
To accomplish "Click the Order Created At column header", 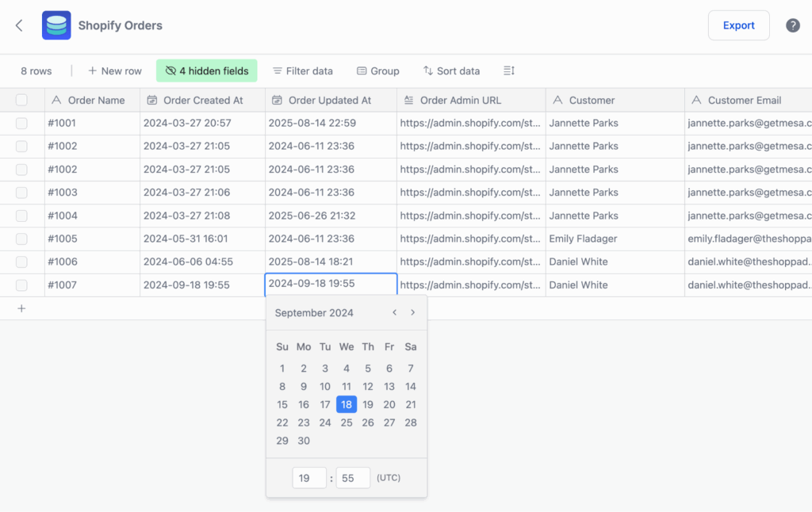I will point(202,100).
